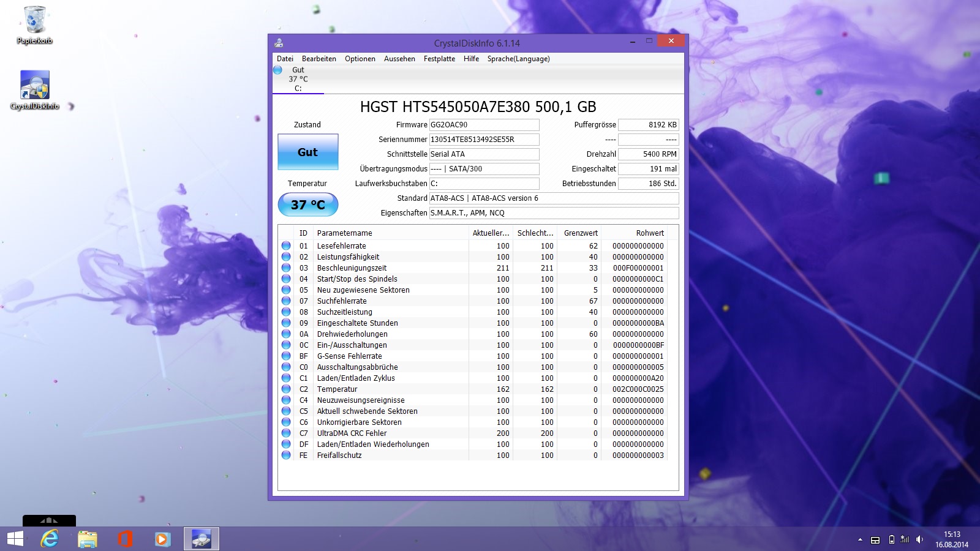Click the status orb for Start/Stop des Spindels
Image resolution: width=980 pixels, height=551 pixels.
coord(286,279)
